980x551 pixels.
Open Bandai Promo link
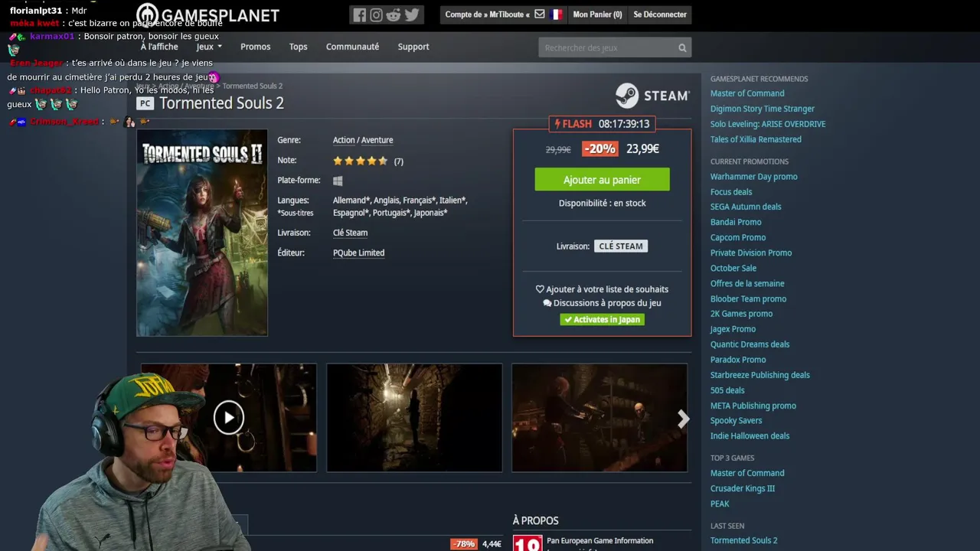coord(736,222)
